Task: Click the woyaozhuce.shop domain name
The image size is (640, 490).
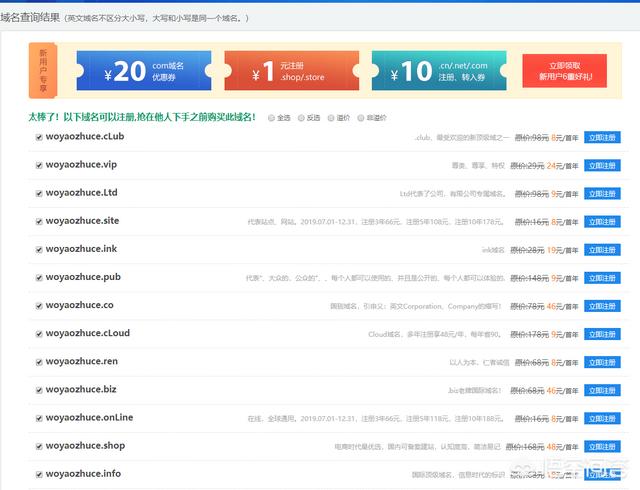Action: click(85, 446)
